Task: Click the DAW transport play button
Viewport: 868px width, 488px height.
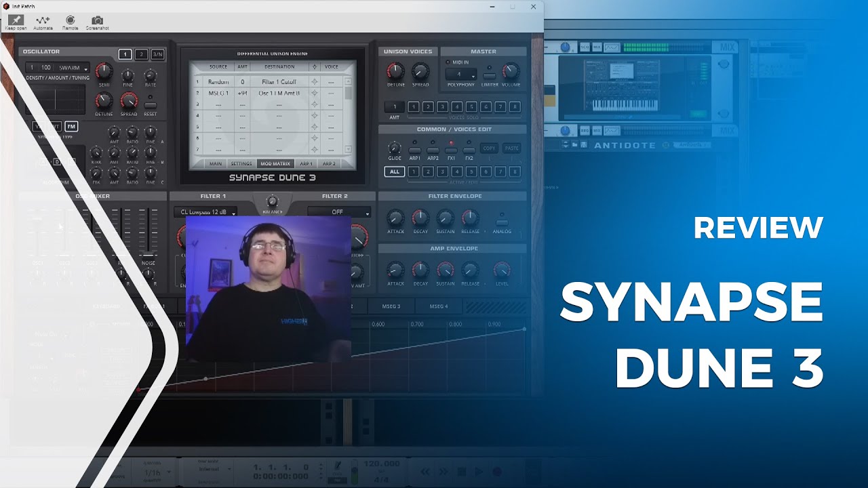Action: 479,472
